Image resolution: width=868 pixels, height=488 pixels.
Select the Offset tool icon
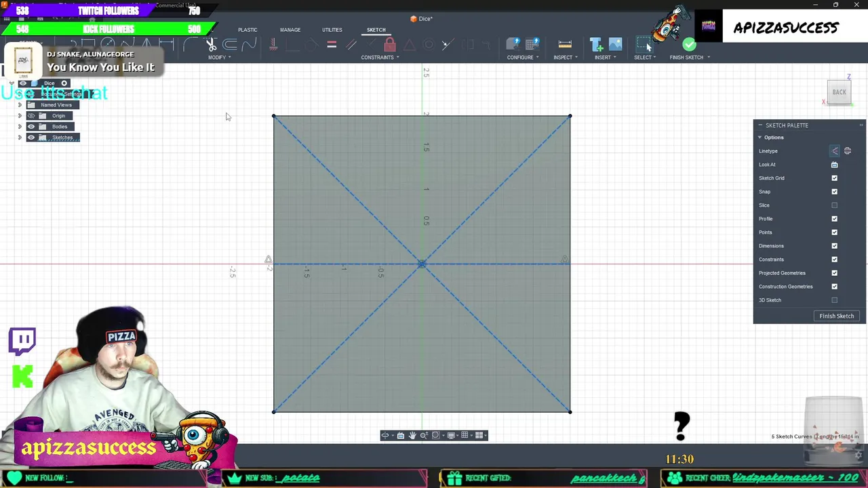tap(230, 45)
